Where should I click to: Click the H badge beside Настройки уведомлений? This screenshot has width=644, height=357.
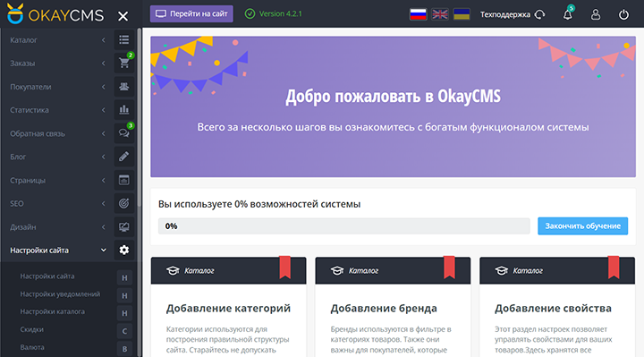124,296
